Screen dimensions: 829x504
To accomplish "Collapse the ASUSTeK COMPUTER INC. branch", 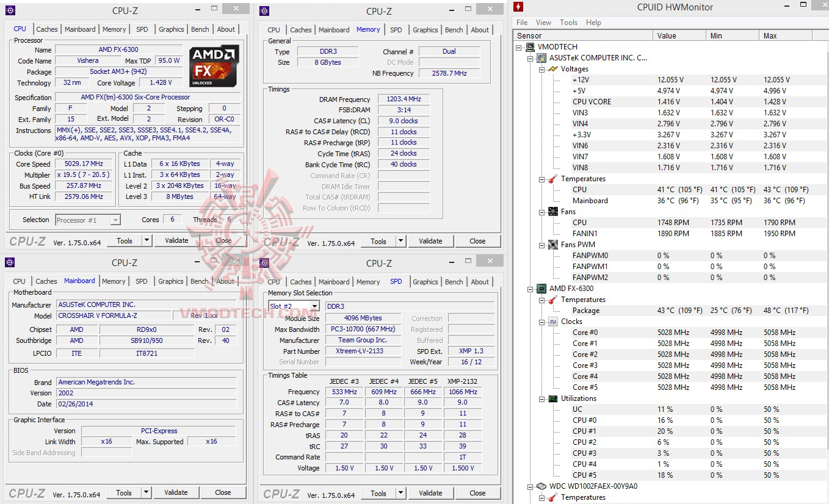I will [530, 58].
